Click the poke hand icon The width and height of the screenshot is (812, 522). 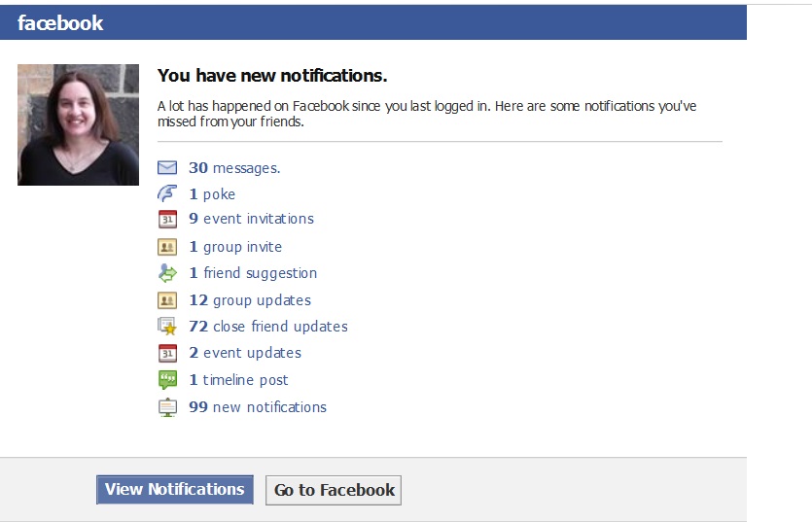[x=167, y=193]
